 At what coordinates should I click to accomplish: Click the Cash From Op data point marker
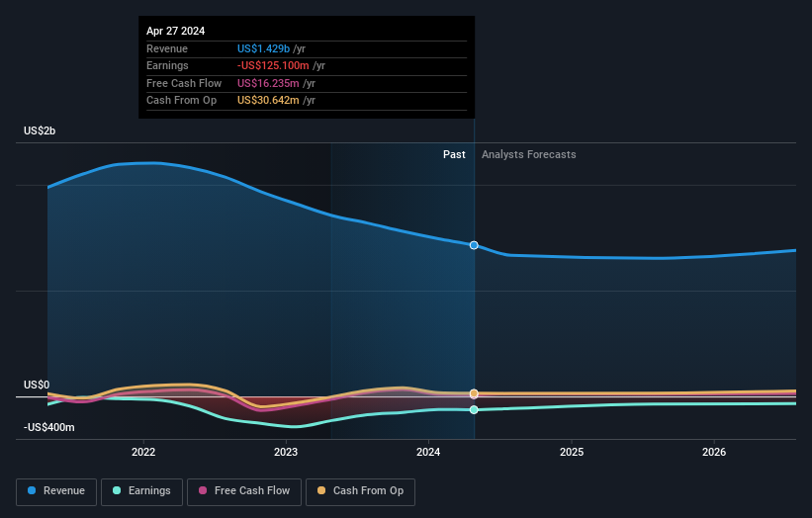(x=474, y=393)
